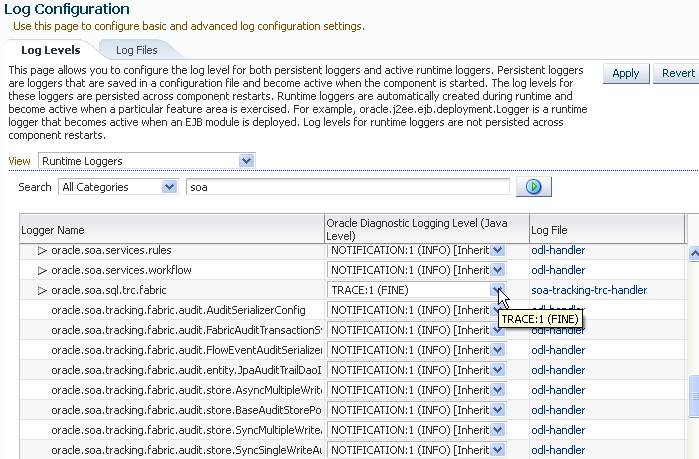Apply the log configuration changes

coord(625,74)
